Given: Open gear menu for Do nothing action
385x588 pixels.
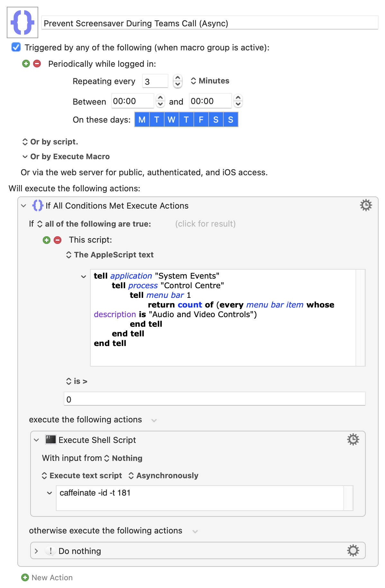Looking at the screenshot, I should point(353,550).
